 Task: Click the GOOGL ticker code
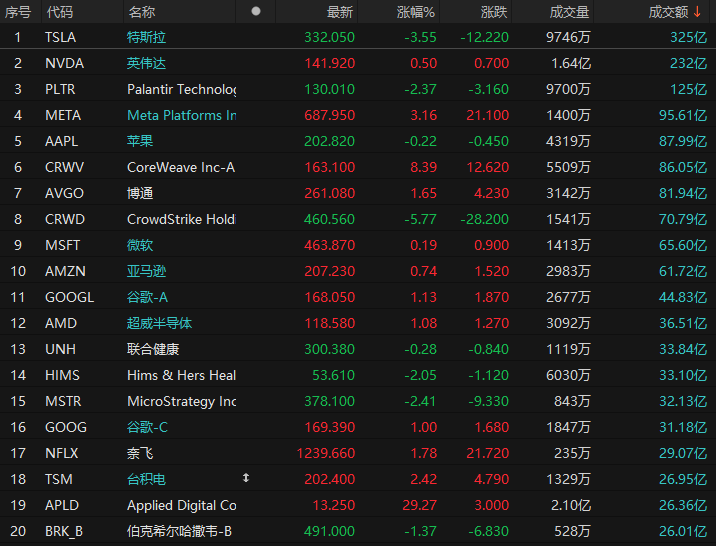pyautogui.click(x=69, y=297)
